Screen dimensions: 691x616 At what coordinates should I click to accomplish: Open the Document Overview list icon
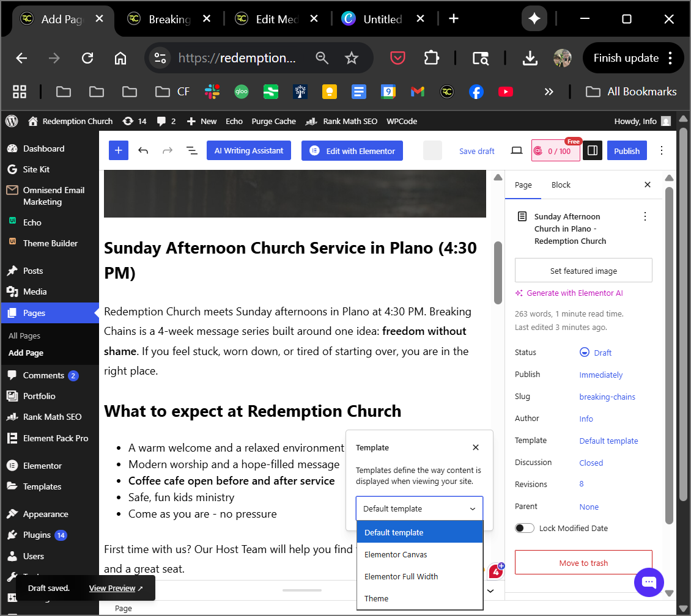(x=191, y=151)
